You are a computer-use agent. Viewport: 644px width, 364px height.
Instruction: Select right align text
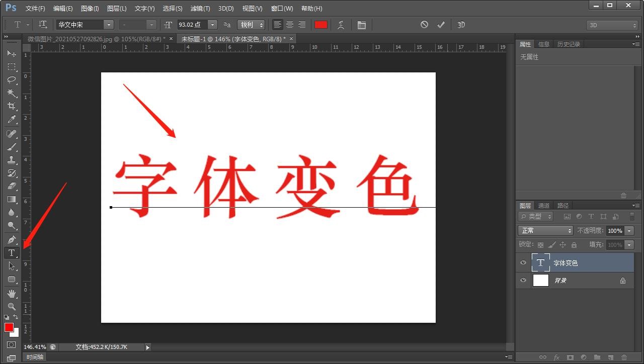[x=302, y=25]
